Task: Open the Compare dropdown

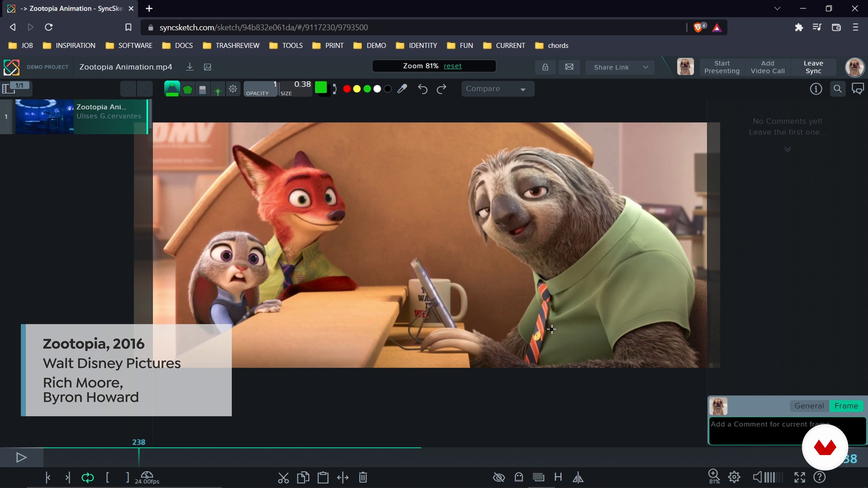Action: pos(498,89)
